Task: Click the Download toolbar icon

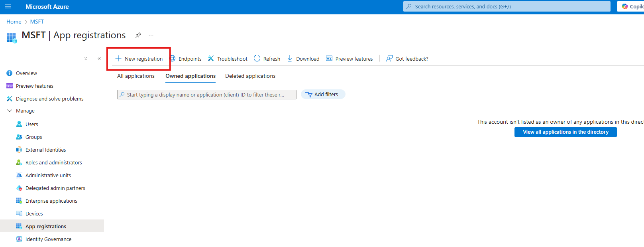Action: [290, 59]
